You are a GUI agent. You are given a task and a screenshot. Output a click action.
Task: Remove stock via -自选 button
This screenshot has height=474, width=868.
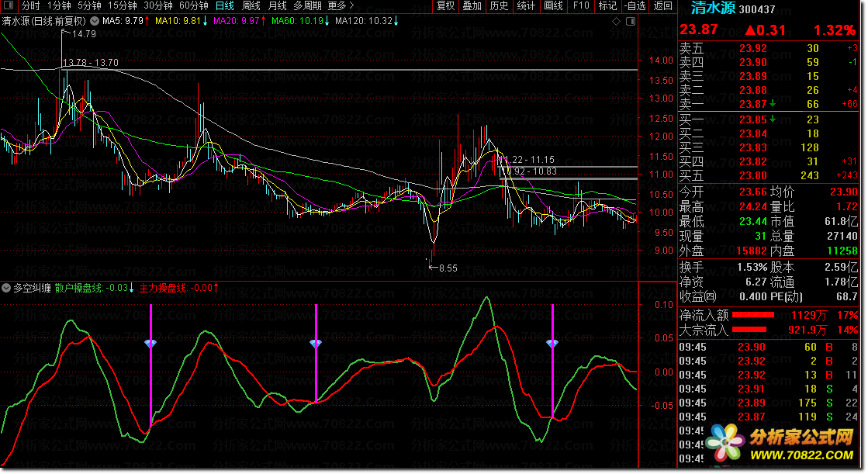point(635,6)
